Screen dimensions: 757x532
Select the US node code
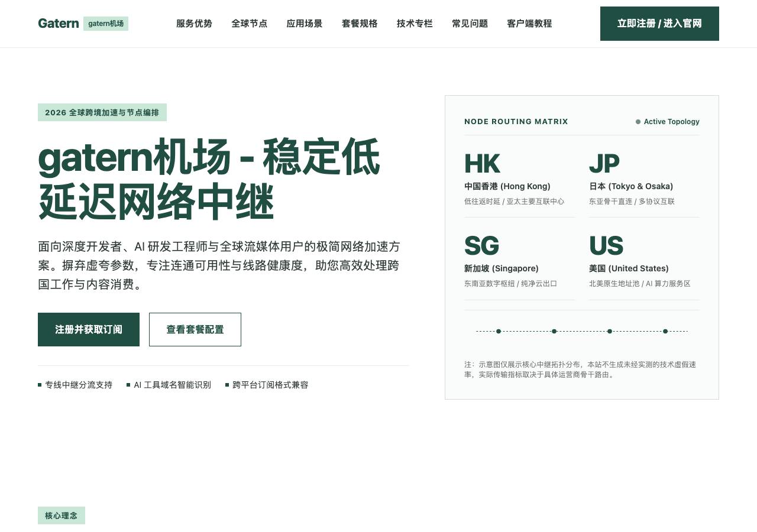tap(606, 246)
